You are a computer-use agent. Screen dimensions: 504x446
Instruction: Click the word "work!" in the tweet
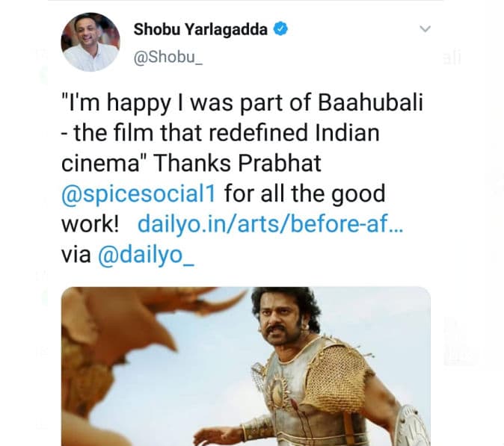90,224
